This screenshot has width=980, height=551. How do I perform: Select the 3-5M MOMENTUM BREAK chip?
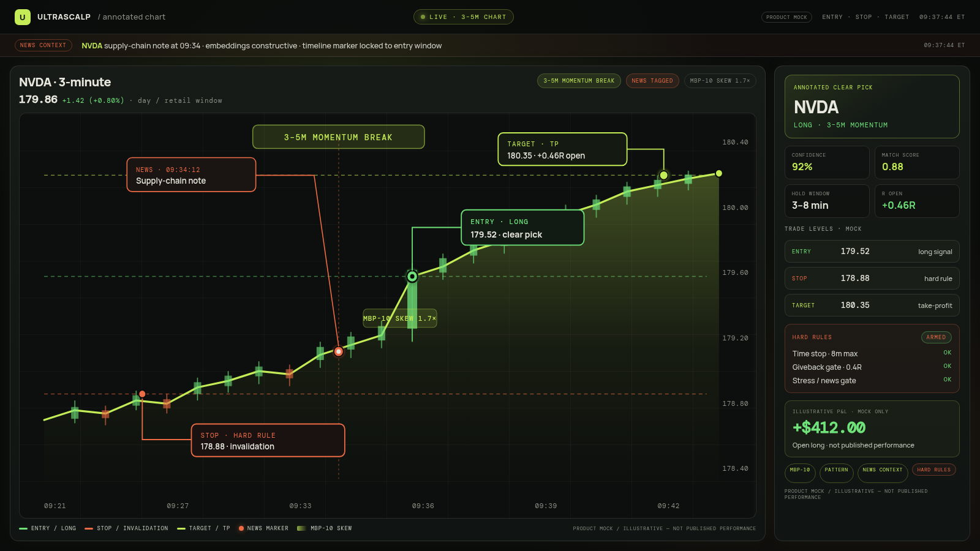click(x=579, y=81)
